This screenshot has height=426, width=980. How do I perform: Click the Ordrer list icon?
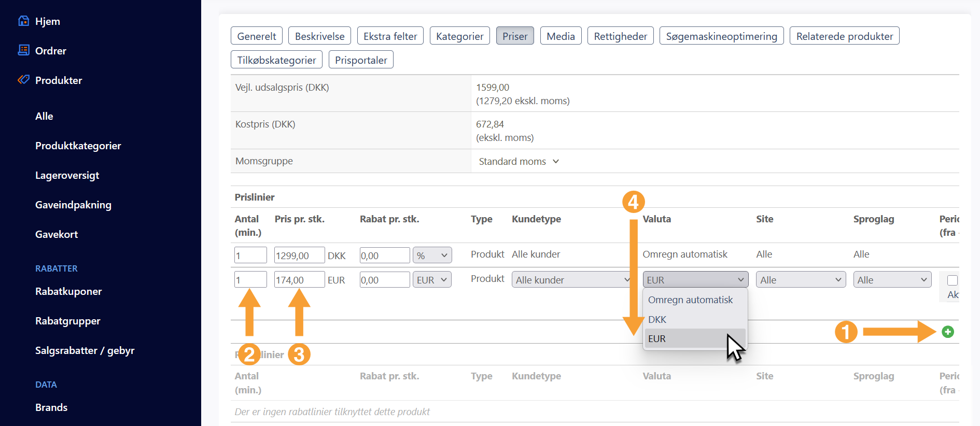(x=23, y=50)
